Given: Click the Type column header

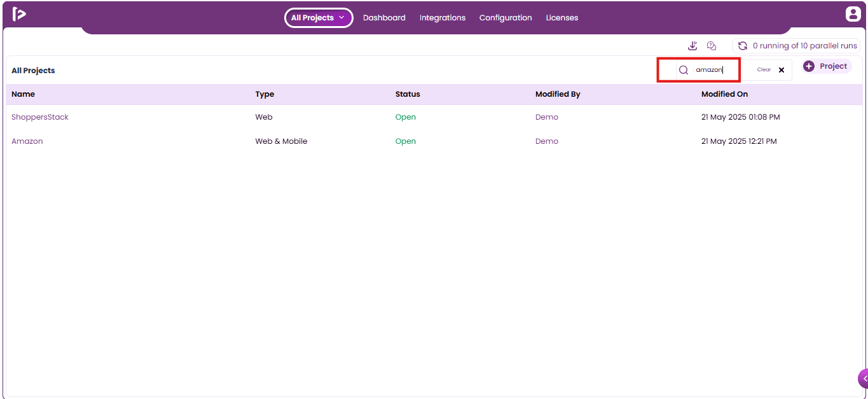Looking at the screenshot, I should [265, 94].
